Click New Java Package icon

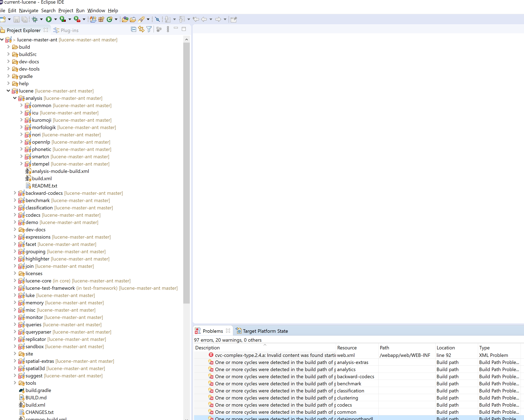[101, 19]
